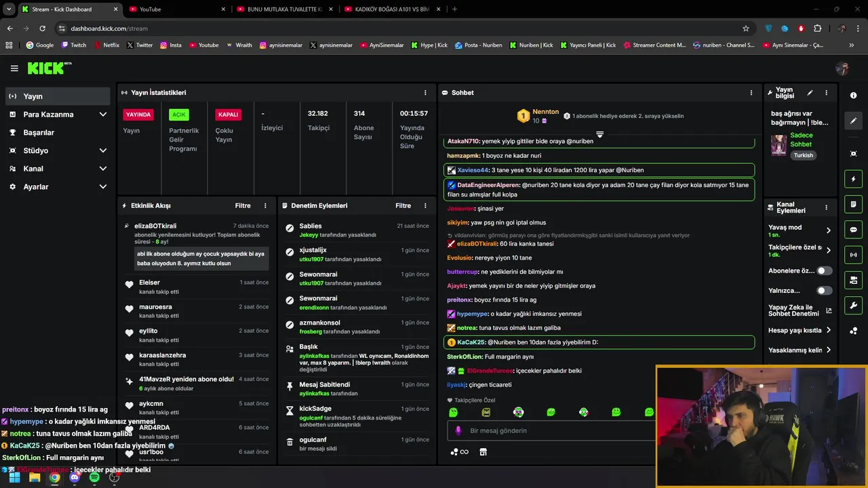Toggle the chat bubble panel icon

(x=854, y=230)
